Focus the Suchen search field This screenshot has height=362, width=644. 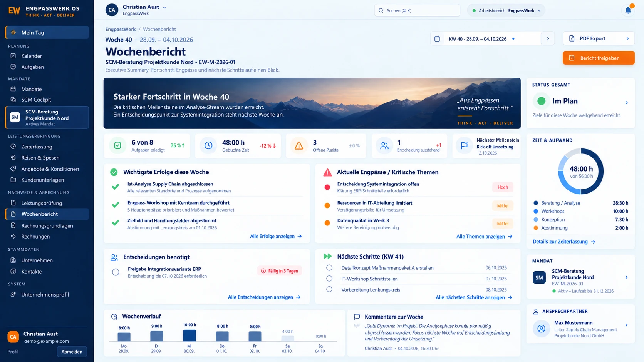point(417,10)
